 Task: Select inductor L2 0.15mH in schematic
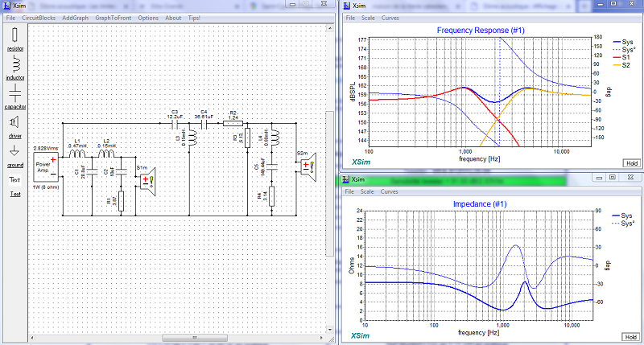tap(107, 154)
